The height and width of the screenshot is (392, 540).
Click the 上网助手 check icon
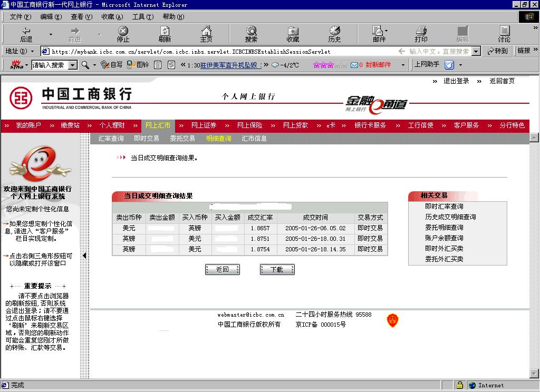pos(449,65)
